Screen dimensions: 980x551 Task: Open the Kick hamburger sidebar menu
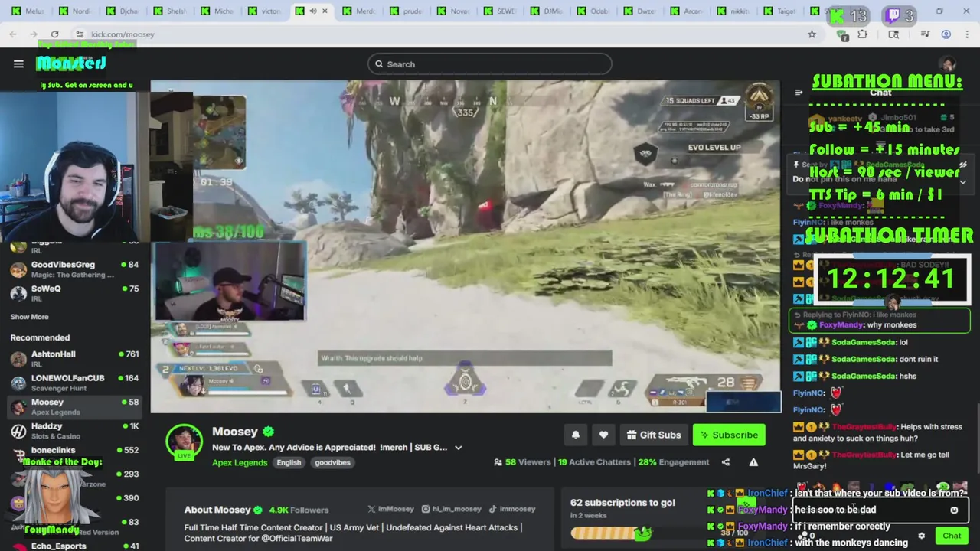(x=18, y=64)
